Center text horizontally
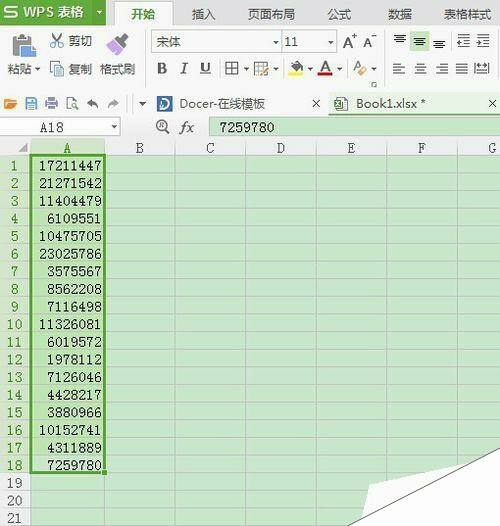The height and width of the screenshot is (526, 500). tap(420, 69)
